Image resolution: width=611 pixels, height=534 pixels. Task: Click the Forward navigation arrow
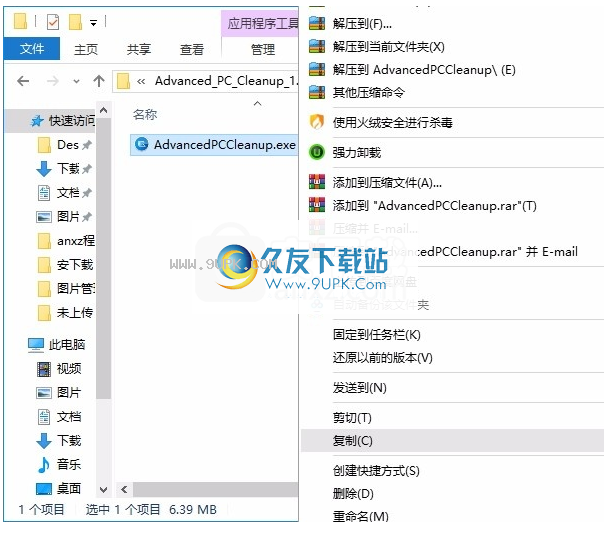click(x=53, y=81)
